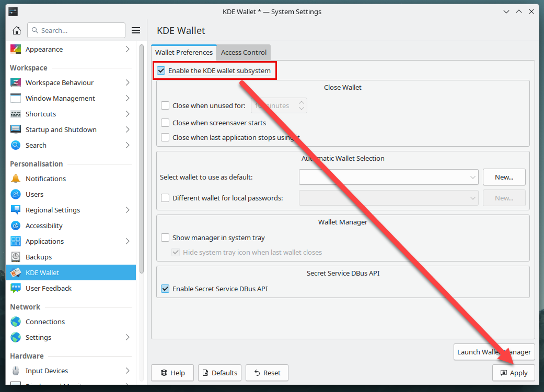The width and height of the screenshot is (544, 392).
Task: Click the Connections globe icon
Action: tap(16, 322)
